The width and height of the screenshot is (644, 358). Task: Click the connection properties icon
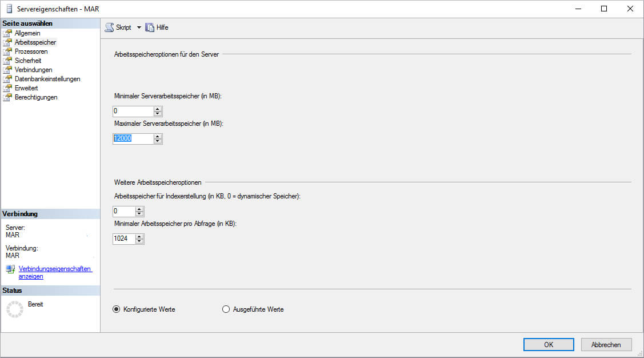[10, 269]
